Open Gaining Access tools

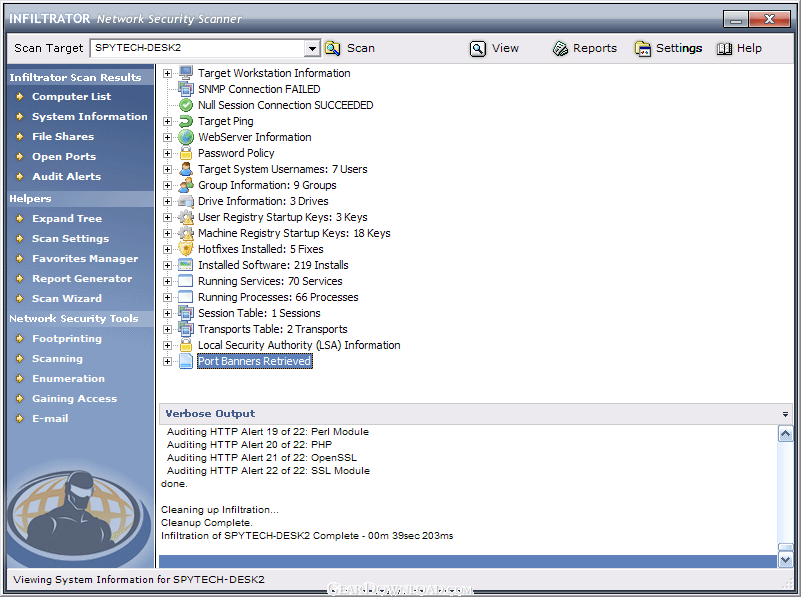pos(74,398)
